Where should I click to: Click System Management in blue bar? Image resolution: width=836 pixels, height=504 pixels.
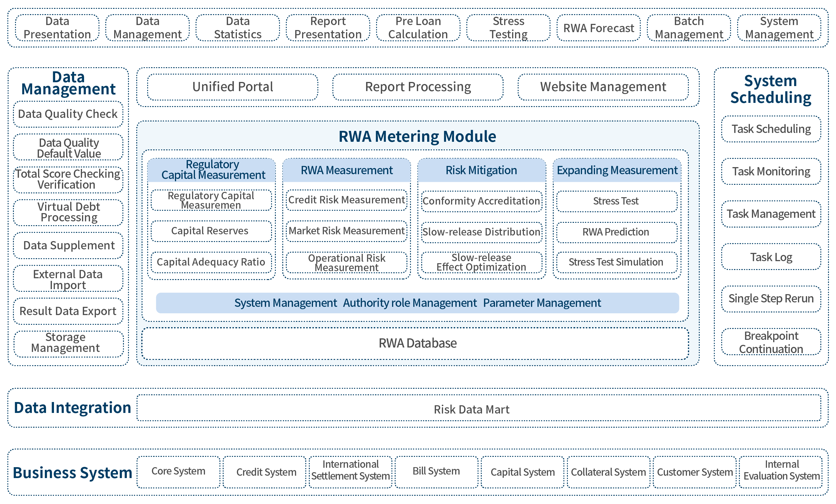285,303
